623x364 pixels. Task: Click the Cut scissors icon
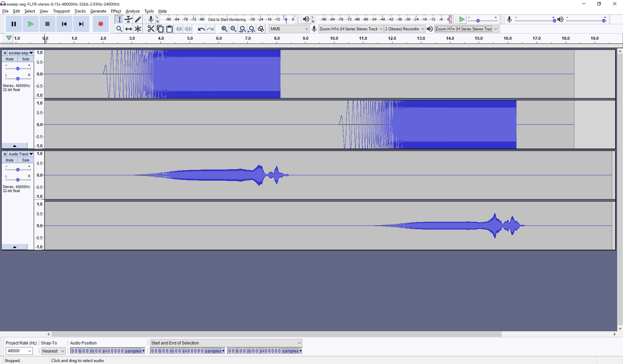151,29
